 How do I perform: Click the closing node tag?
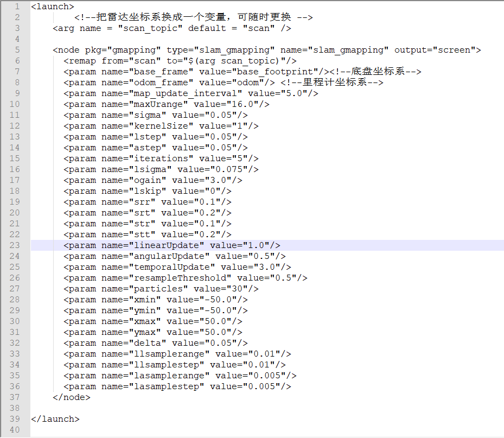pyautogui.click(x=71, y=397)
